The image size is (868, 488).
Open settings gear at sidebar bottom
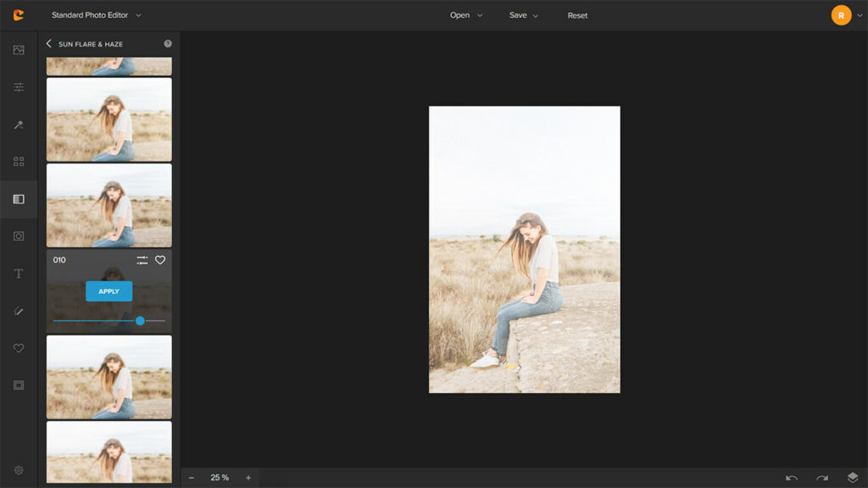click(x=19, y=470)
